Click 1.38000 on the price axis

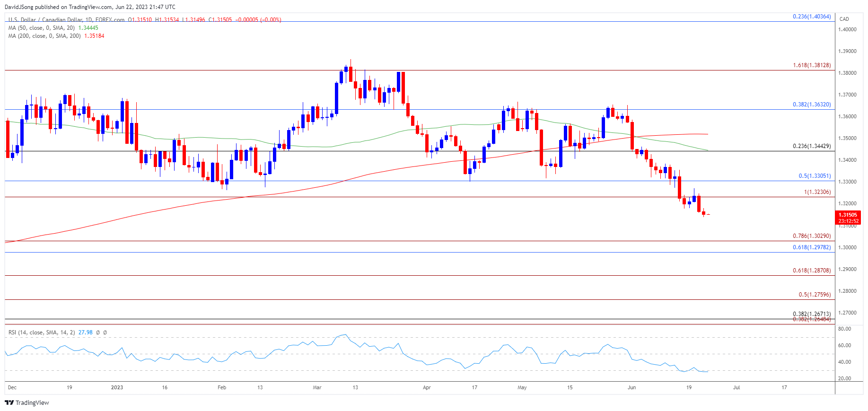847,73
